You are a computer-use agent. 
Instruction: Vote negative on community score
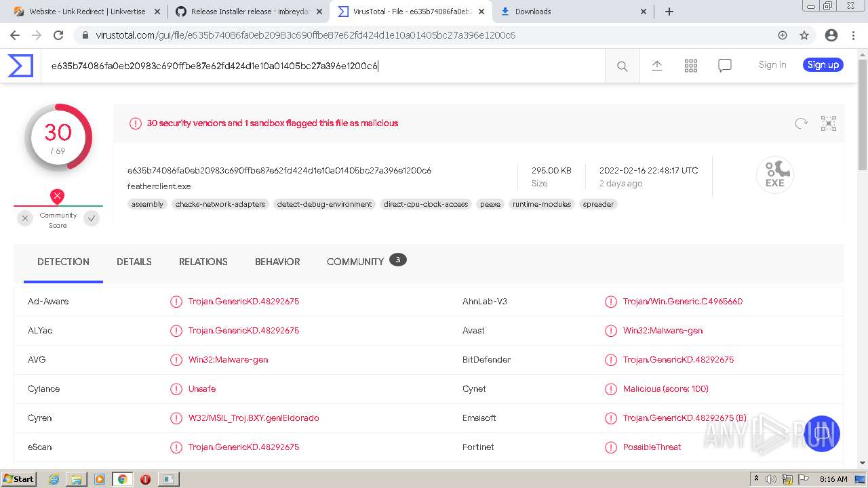coord(25,218)
